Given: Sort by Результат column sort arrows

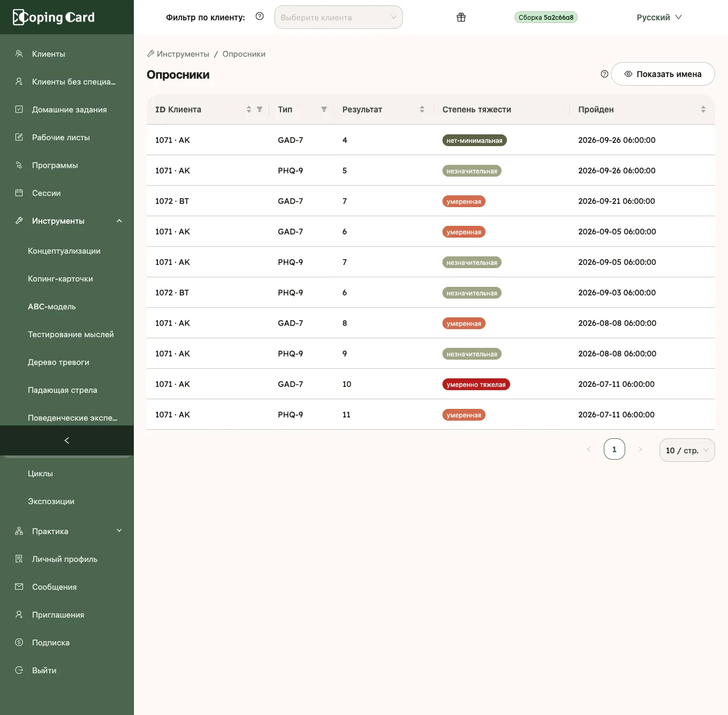Looking at the screenshot, I should (x=422, y=109).
